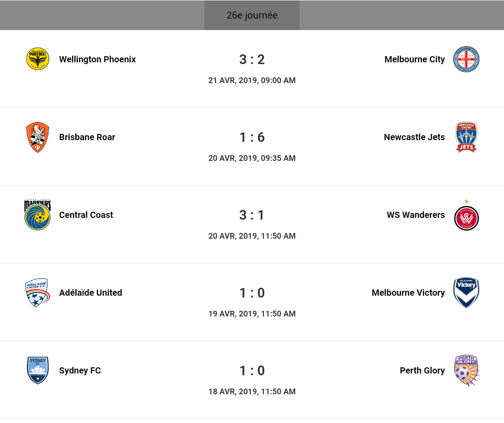Image resolution: width=504 pixels, height=423 pixels.
Task: Open the 3 : 2 match score
Action: (252, 59)
